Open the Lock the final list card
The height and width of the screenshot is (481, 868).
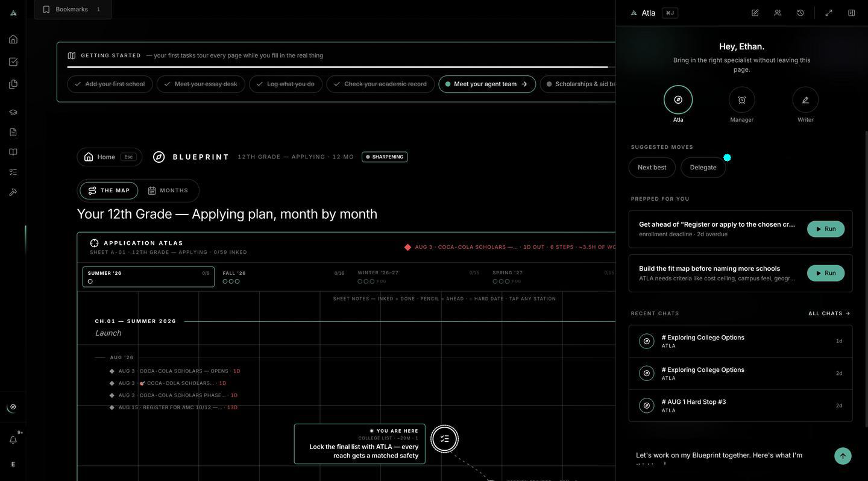[360, 444]
